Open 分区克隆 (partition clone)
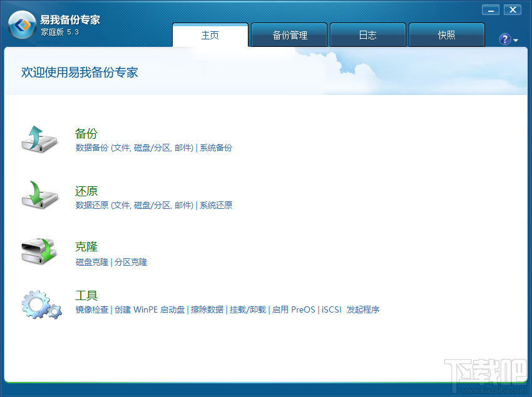532x397 pixels. (x=131, y=262)
